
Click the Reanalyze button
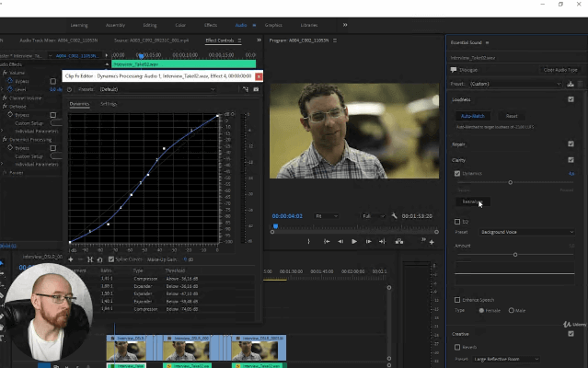[x=471, y=201]
